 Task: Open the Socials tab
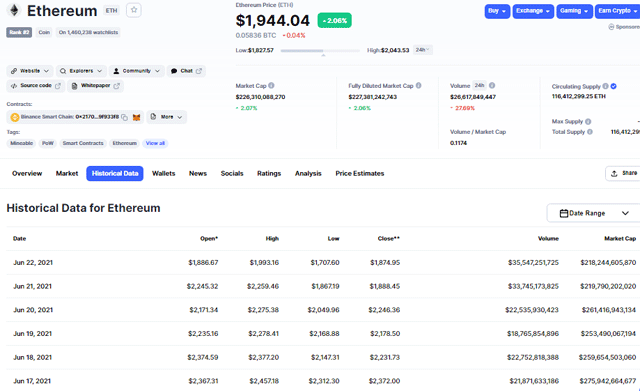[x=232, y=173]
